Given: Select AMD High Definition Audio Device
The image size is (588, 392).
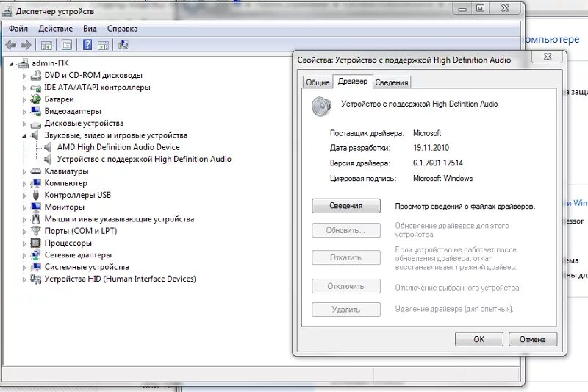Looking at the screenshot, I should [x=118, y=147].
